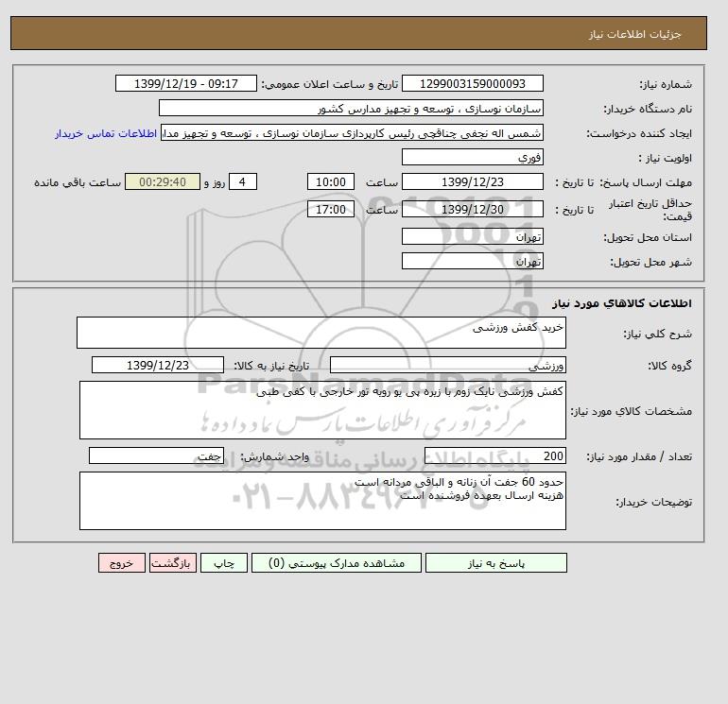Click the buyer organization name field
Image resolution: width=728 pixels, height=704 pixels.
tap(351, 108)
